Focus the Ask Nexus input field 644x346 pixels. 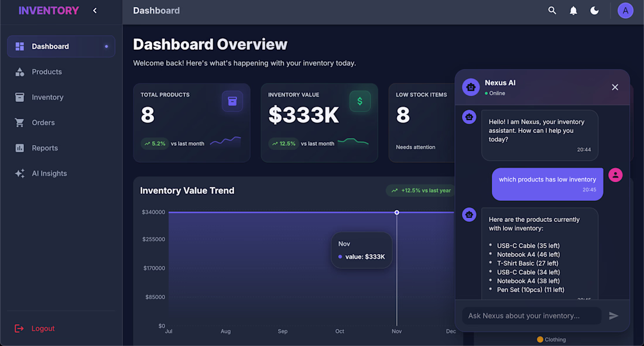coord(532,316)
